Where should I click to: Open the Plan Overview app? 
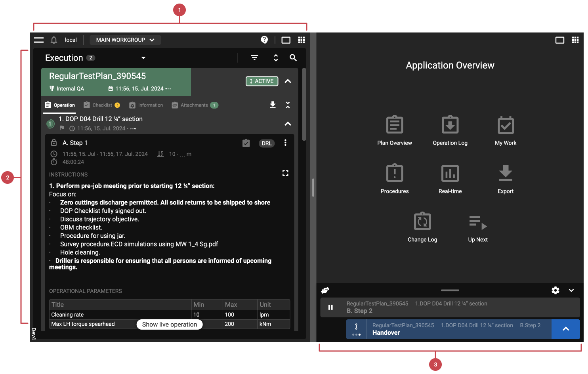click(x=394, y=130)
